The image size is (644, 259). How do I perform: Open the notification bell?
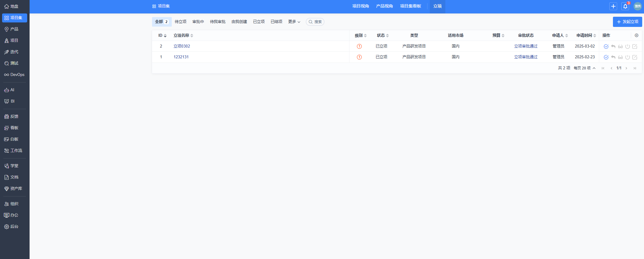click(625, 6)
